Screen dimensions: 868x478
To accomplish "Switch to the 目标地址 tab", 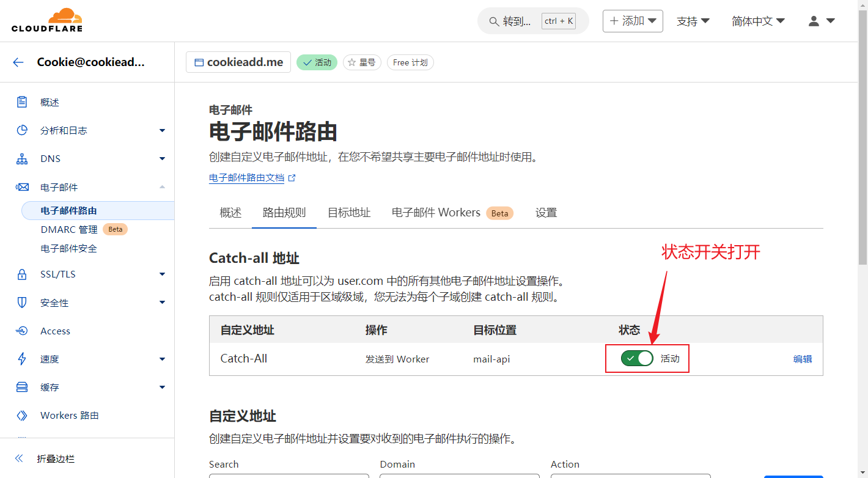I will click(x=349, y=213).
